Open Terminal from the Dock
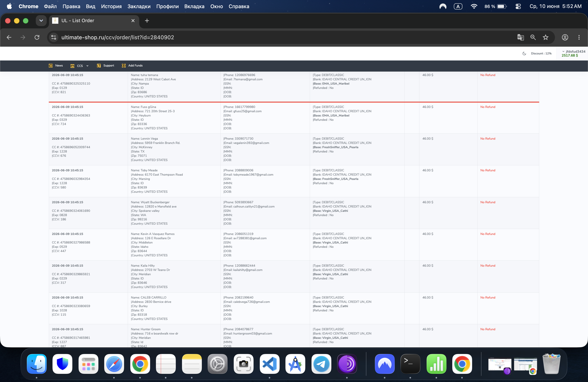 pyautogui.click(x=410, y=364)
